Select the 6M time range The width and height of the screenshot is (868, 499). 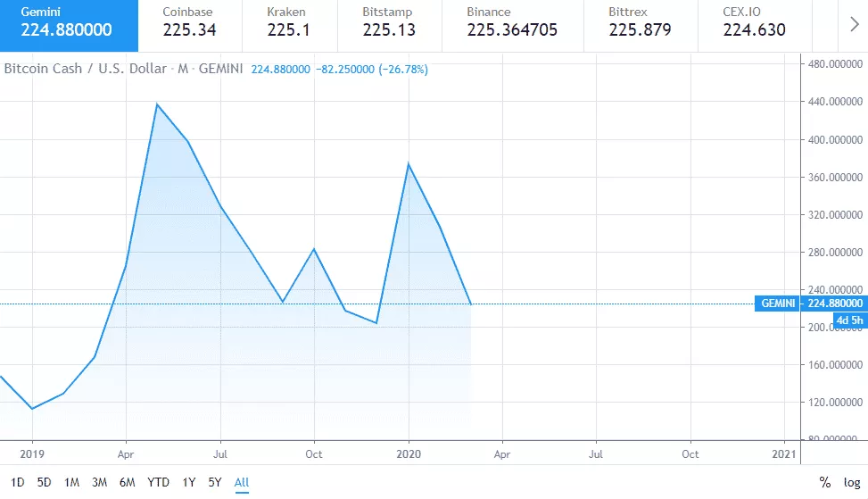coord(128,483)
